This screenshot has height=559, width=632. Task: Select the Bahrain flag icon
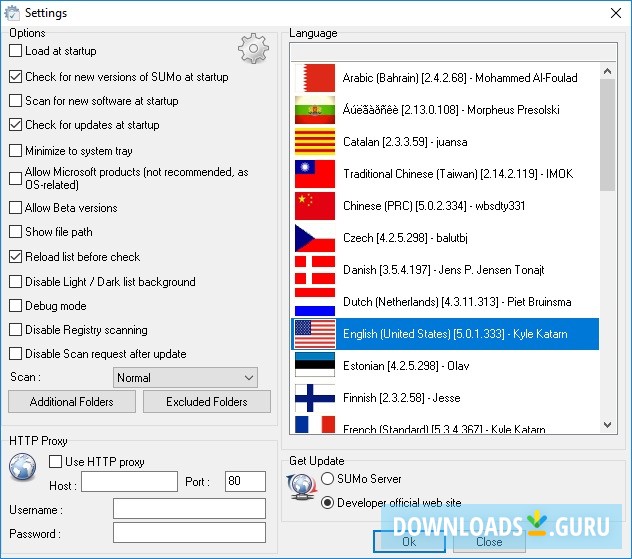point(315,78)
